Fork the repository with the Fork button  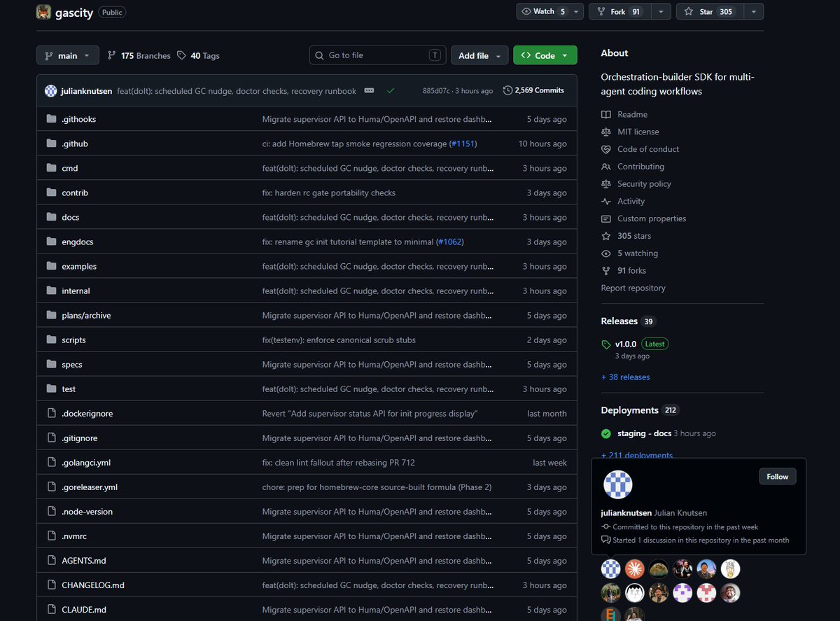coord(619,12)
